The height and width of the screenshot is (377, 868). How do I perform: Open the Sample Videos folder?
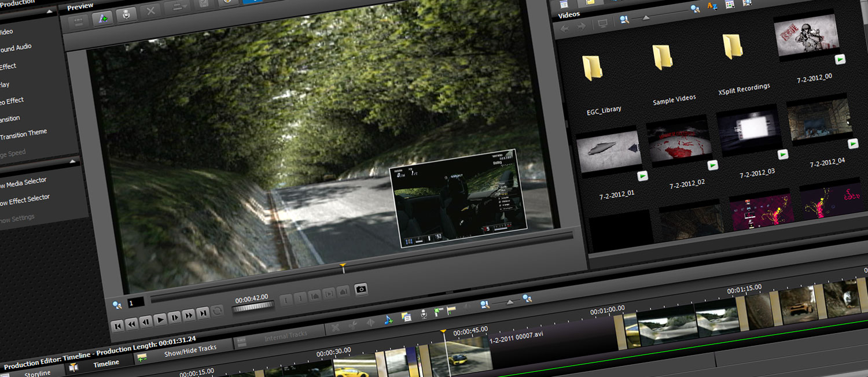[x=662, y=58]
